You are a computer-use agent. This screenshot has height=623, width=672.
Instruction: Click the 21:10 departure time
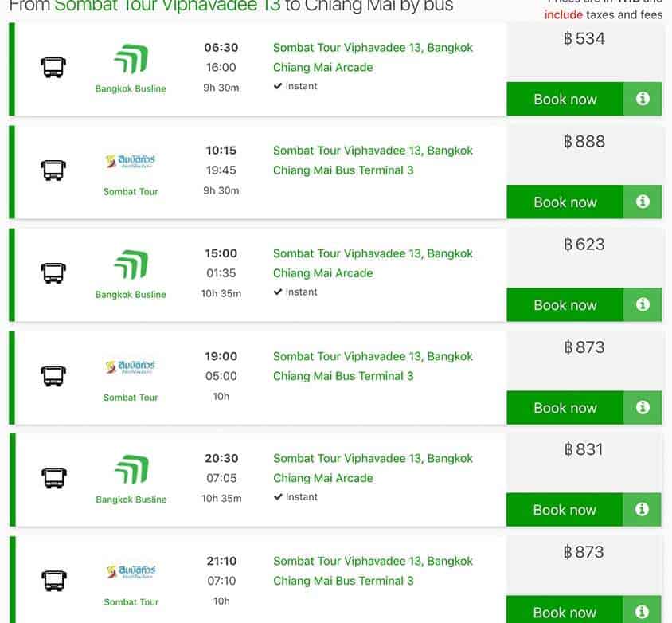pos(221,561)
